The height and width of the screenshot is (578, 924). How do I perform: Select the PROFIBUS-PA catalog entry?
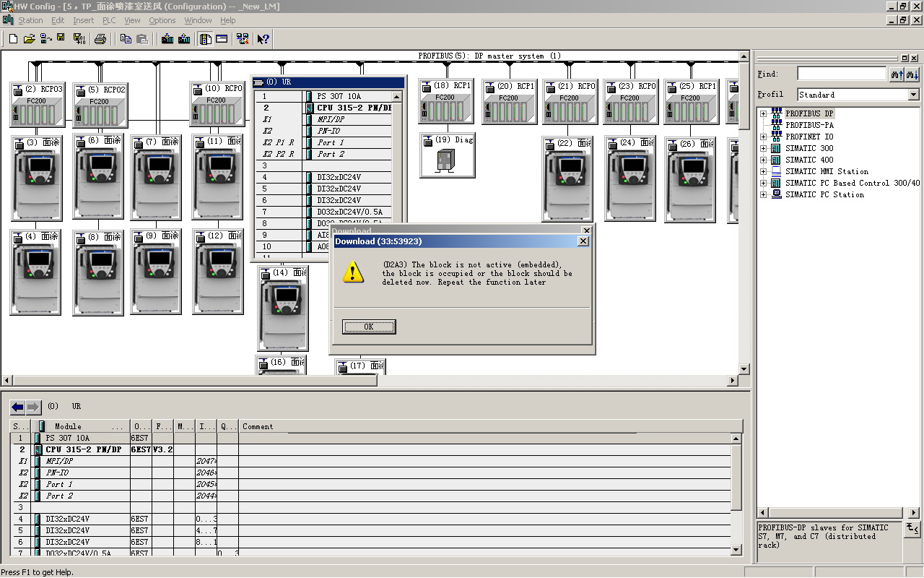(x=809, y=125)
